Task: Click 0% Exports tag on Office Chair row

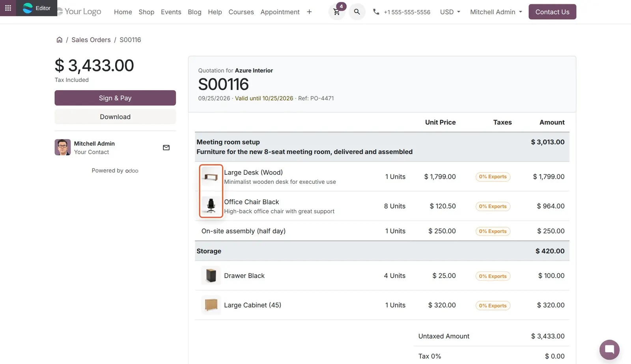Action: point(493,206)
